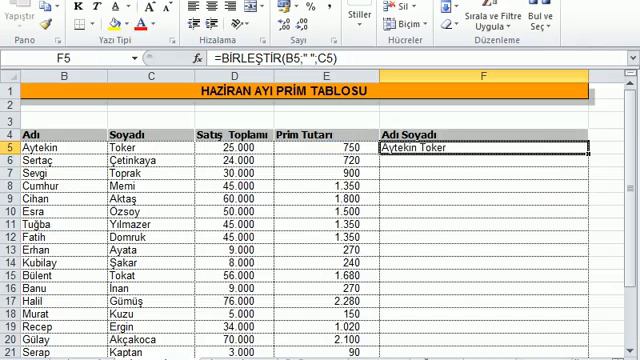Image resolution: width=640 pixels, height=360 pixels.
Task: Center text horizontally
Action: (x=212, y=6)
